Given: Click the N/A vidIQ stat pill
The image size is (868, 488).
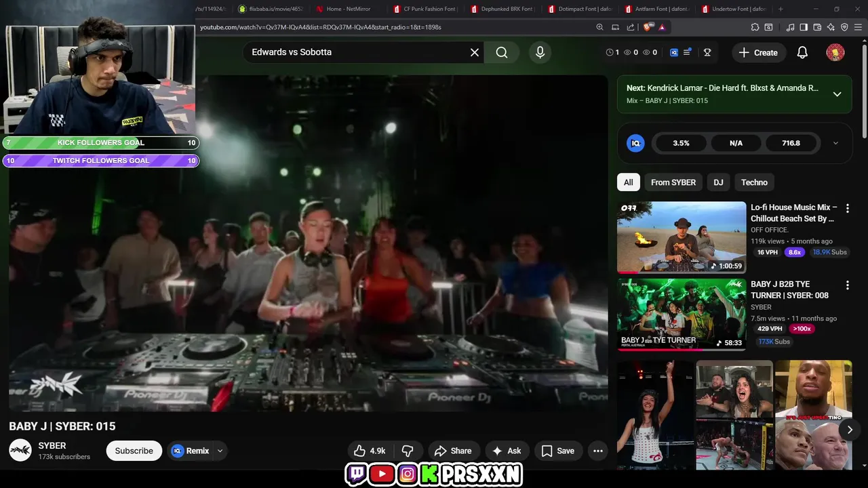Looking at the screenshot, I should click(x=736, y=143).
